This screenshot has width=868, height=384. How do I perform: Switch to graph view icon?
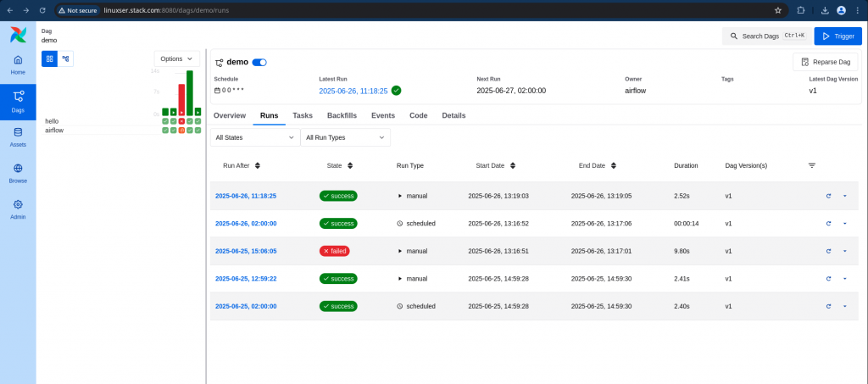(x=65, y=58)
